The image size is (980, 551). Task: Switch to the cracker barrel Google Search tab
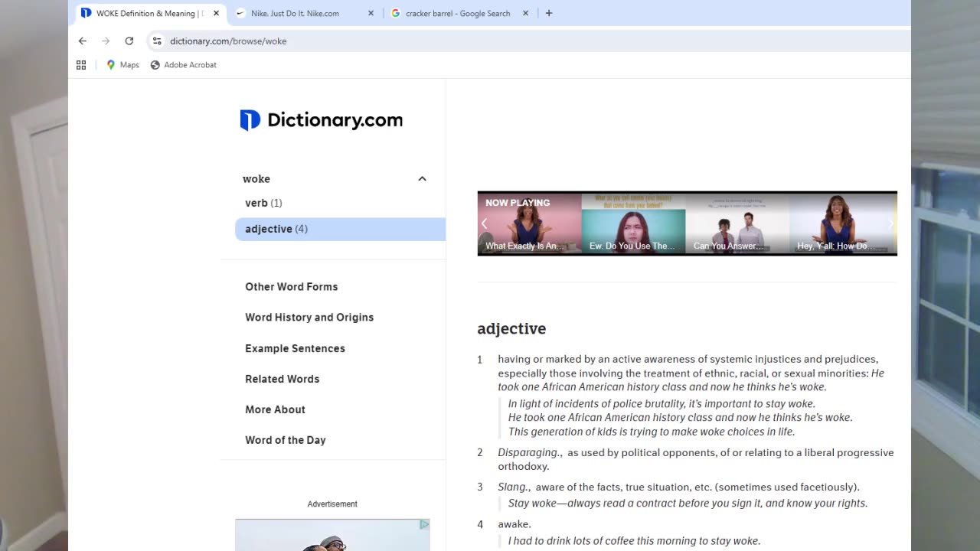(x=458, y=13)
